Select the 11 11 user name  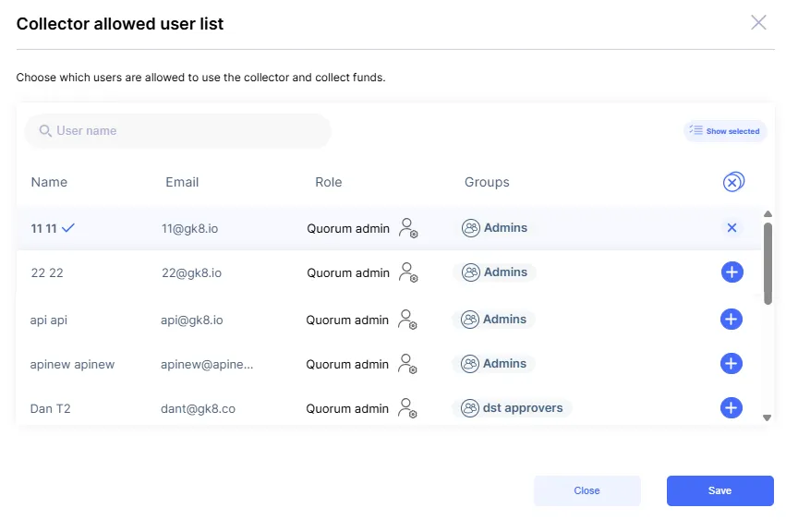click(x=43, y=229)
